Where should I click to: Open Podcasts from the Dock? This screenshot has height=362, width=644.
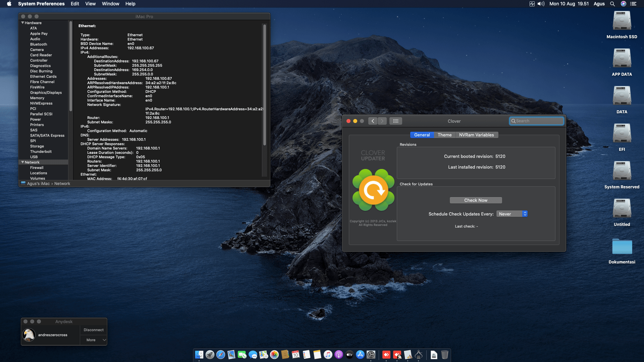pyautogui.click(x=338, y=354)
